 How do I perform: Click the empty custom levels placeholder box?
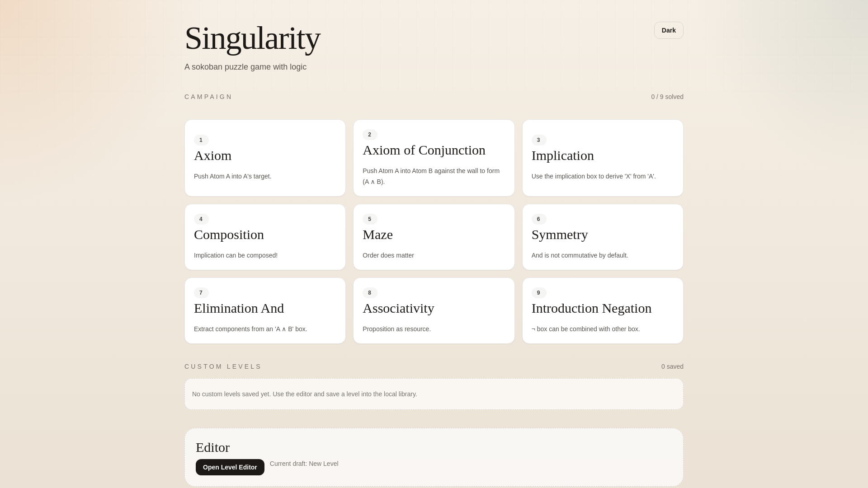[434, 394]
